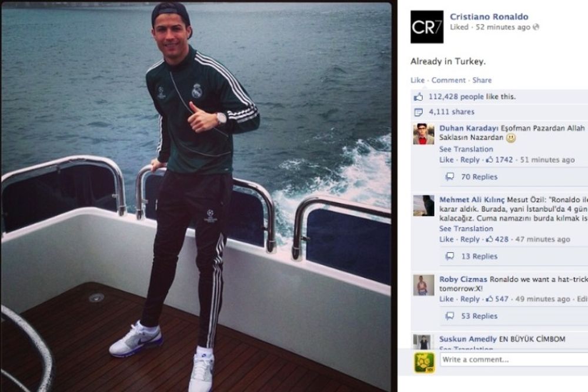Expand the 70 Replies thread
This screenshot has height=392, width=588.
(x=479, y=177)
